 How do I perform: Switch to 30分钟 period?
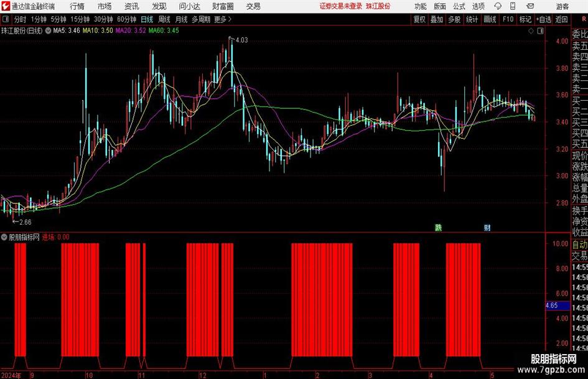(x=103, y=19)
